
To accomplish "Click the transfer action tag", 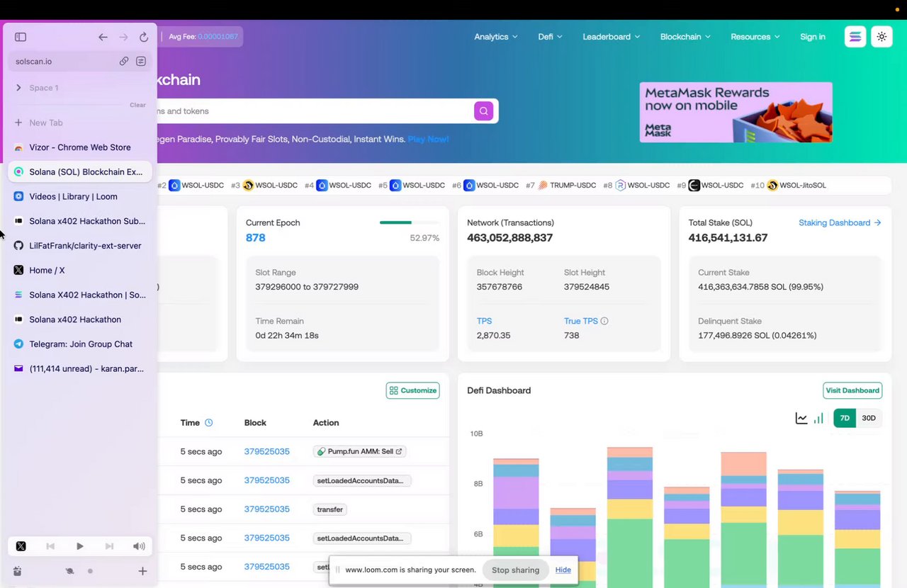I will [x=329, y=509].
